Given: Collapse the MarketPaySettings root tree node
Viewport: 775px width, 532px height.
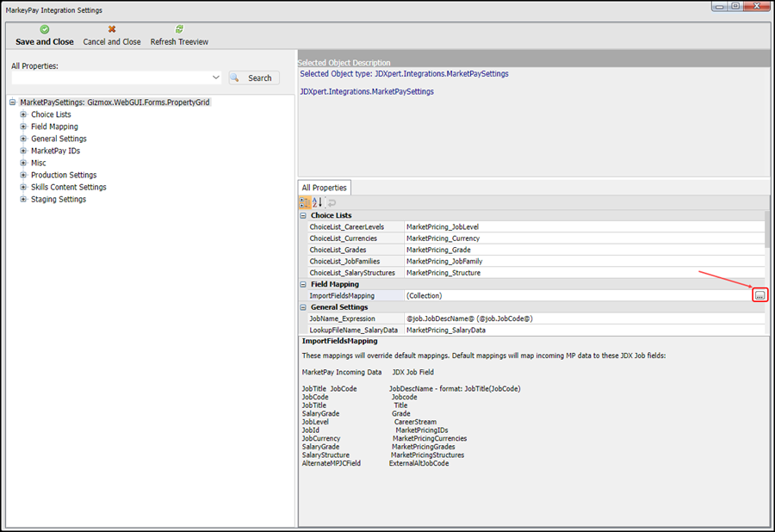Looking at the screenshot, I should point(13,102).
